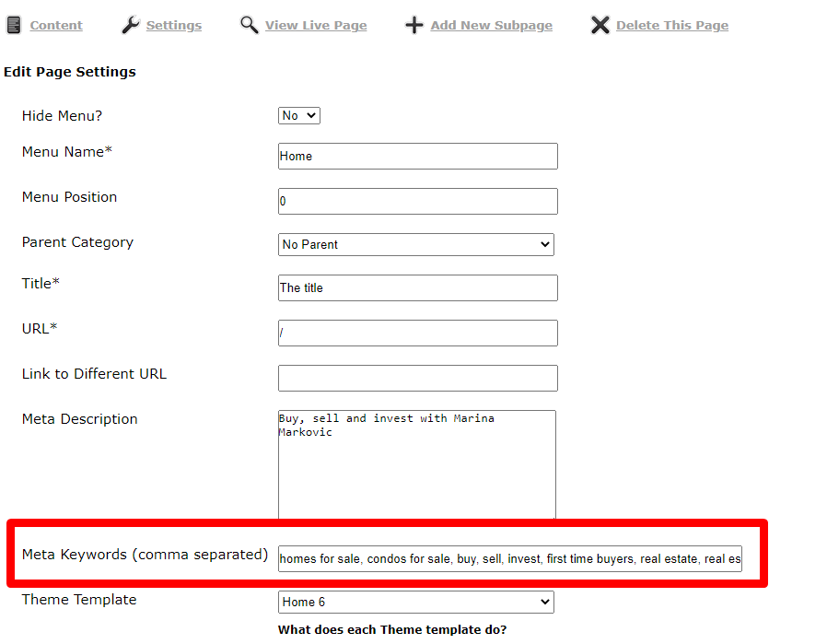Click inside the Meta Keywords field
Screen dimensions: 827x644
tap(510, 558)
